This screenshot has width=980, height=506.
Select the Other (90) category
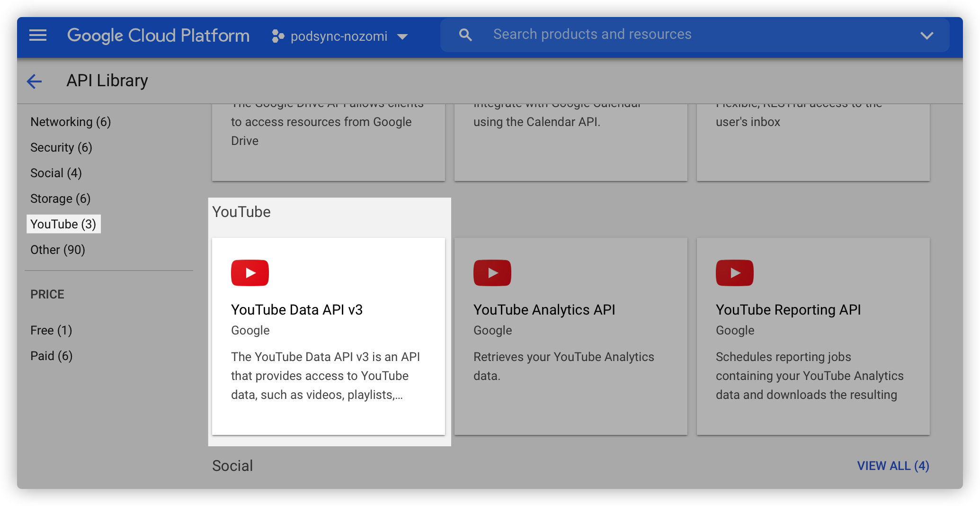58,250
